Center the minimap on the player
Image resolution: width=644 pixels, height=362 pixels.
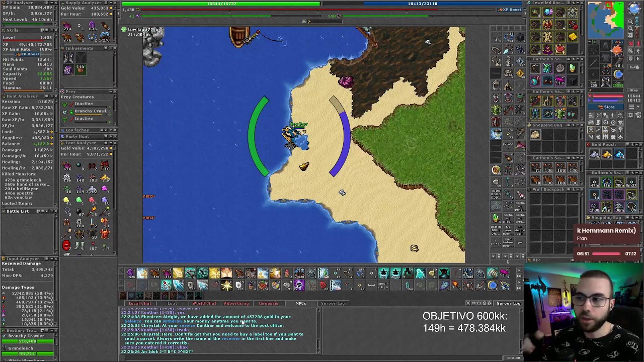[630, 35]
